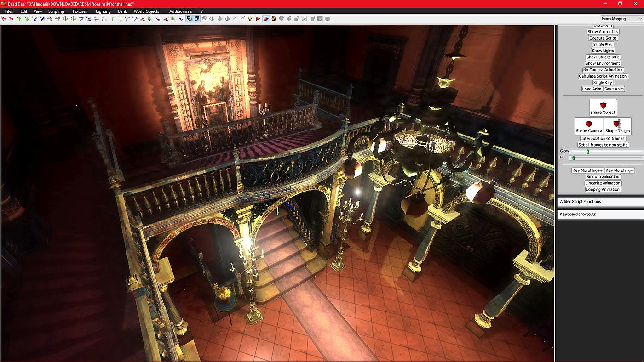This screenshot has height=362, width=644.
Task: Click the blue down-left Z arrow icon
Action: click(x=34, y=19)
